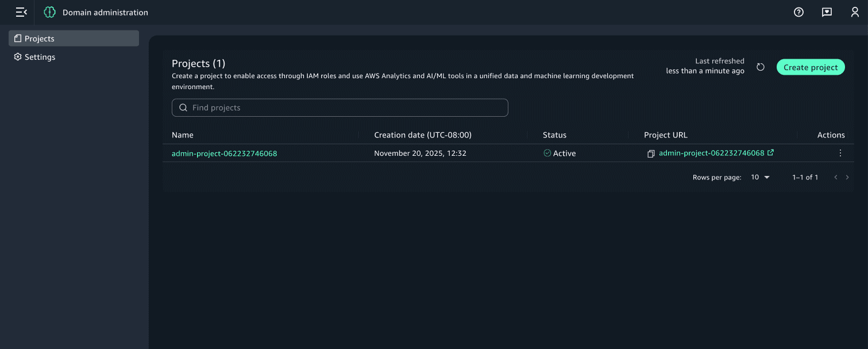Go to previous page arrow
The image size is (868, 349).
click(836, 177)
